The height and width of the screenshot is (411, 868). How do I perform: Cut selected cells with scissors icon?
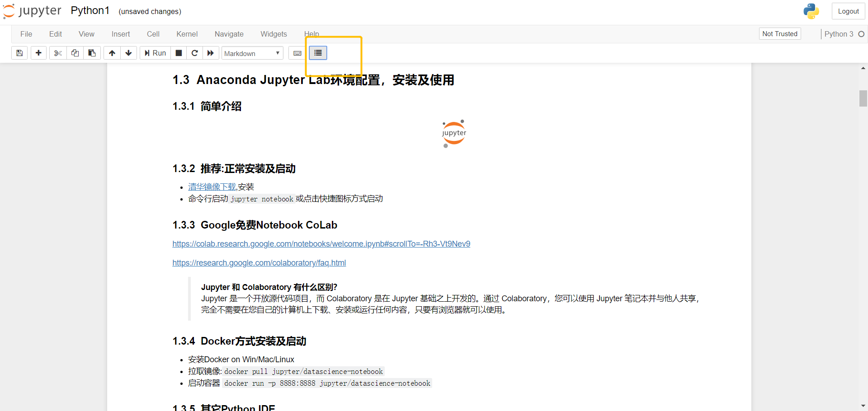(x=58, y=53)
